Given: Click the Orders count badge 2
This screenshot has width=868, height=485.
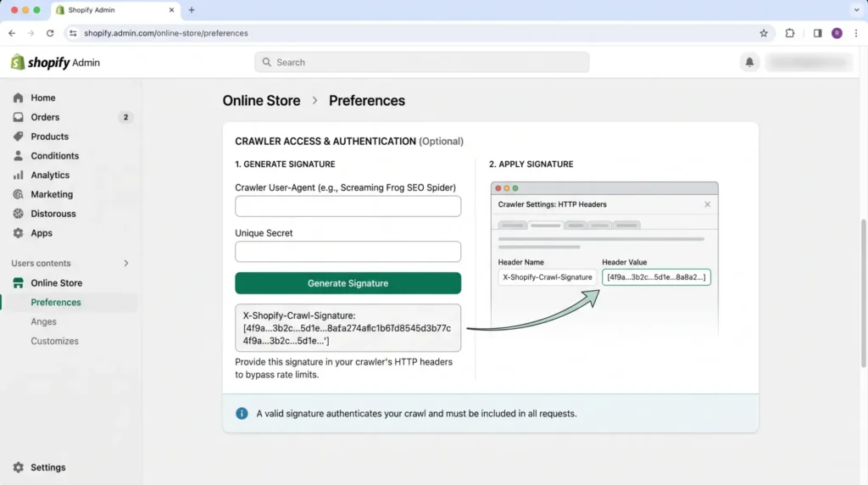Looking at the screenshot, I should [x=125, y=117].
